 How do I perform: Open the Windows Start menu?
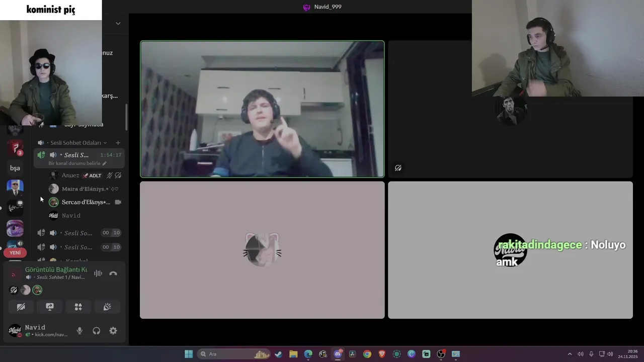click(x=189, y=354)
